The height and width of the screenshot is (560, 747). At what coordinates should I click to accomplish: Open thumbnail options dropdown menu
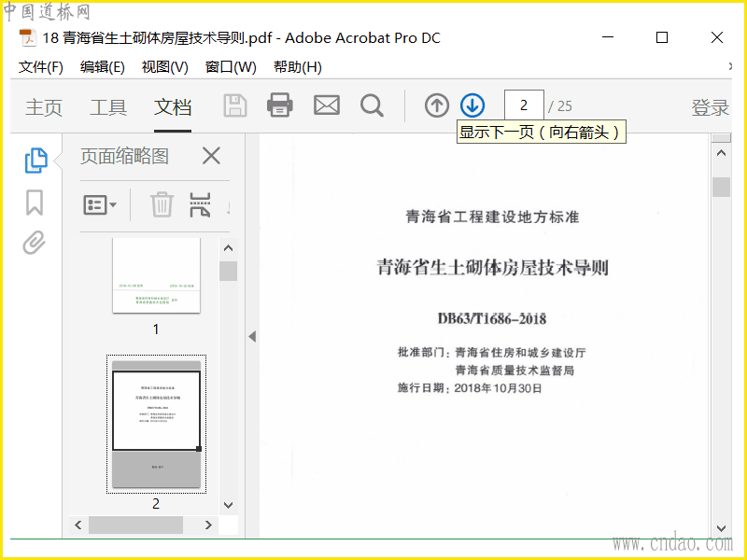tap(100, 205)
